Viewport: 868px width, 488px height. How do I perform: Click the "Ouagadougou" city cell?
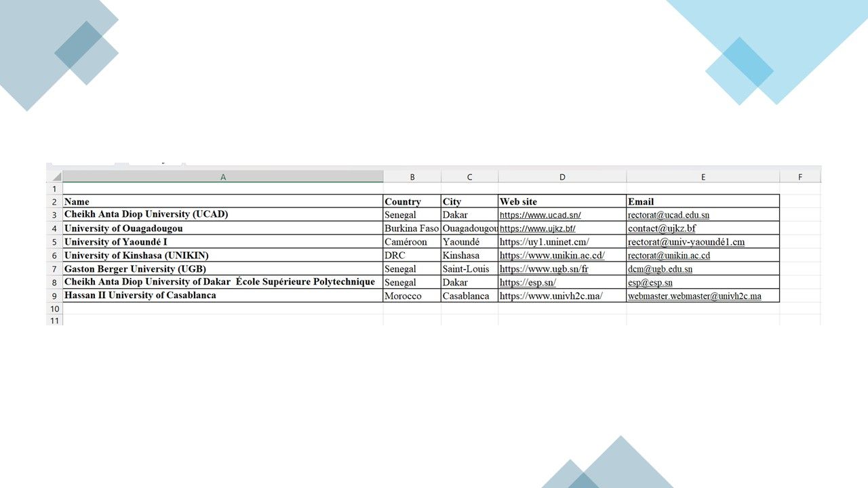469,228
